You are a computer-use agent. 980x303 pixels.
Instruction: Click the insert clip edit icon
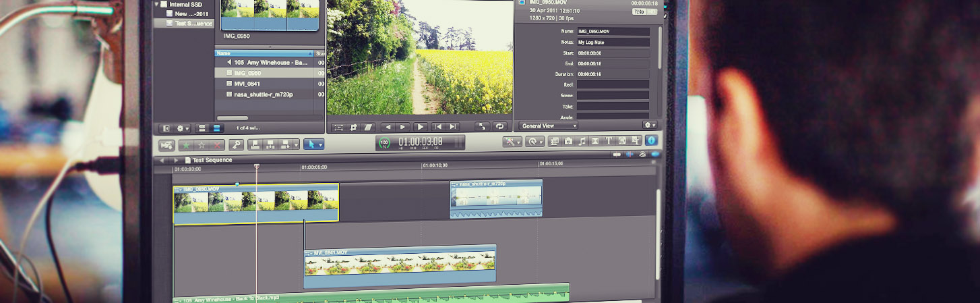click(x=271, y=144)
